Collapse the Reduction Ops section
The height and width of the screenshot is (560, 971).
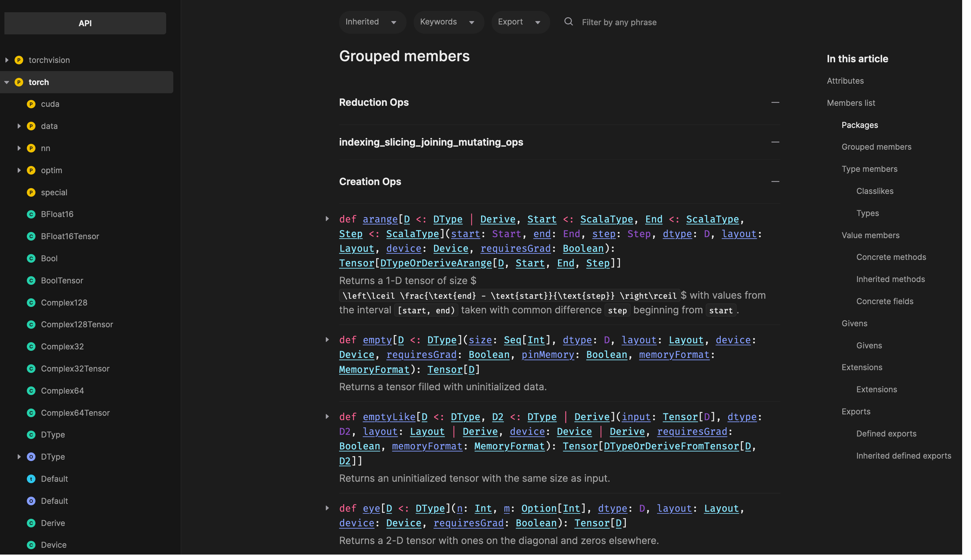coord(775,102)
